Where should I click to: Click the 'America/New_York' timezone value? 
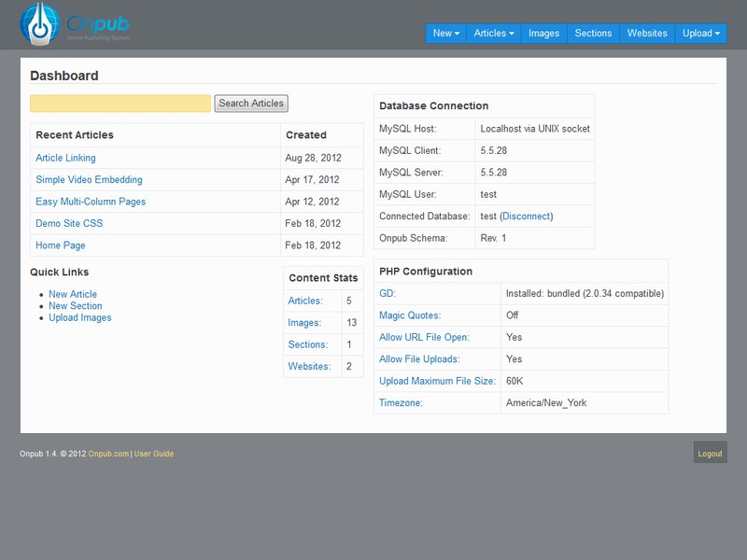[546, 403]
